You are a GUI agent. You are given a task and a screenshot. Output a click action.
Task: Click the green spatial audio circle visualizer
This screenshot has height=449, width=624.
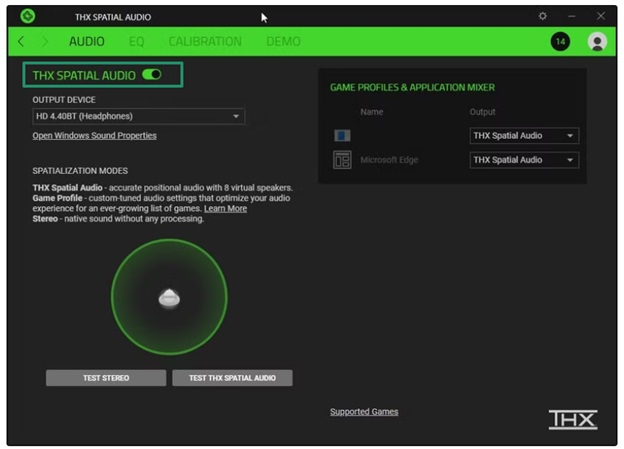(x=169, y=297)
